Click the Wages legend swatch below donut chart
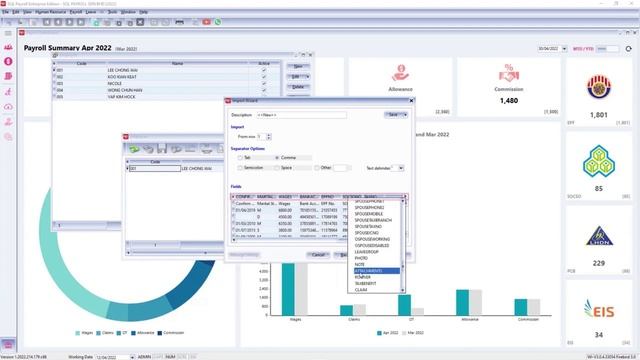640x360 pixels. pyautogui.click(x=78, y=333)
